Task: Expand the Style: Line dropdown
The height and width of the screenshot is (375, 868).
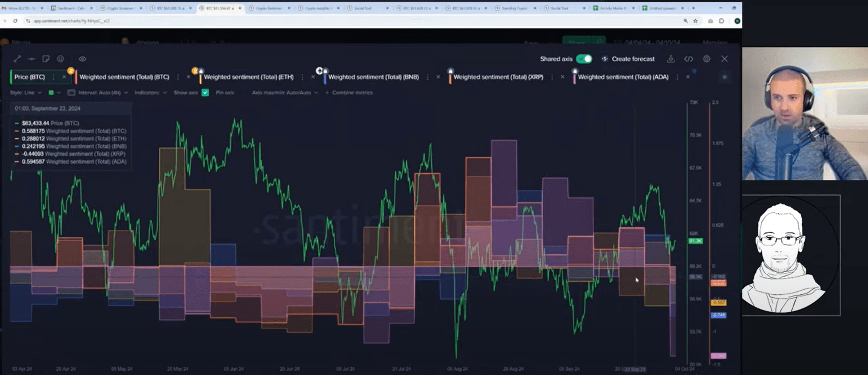Action: [x=25, y=93]
